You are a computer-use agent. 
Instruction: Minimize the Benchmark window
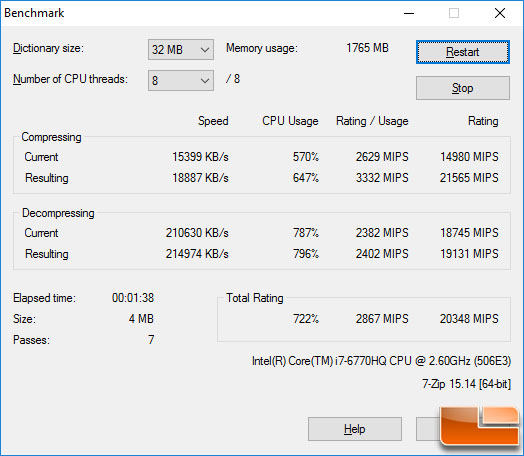coord(409,13)
